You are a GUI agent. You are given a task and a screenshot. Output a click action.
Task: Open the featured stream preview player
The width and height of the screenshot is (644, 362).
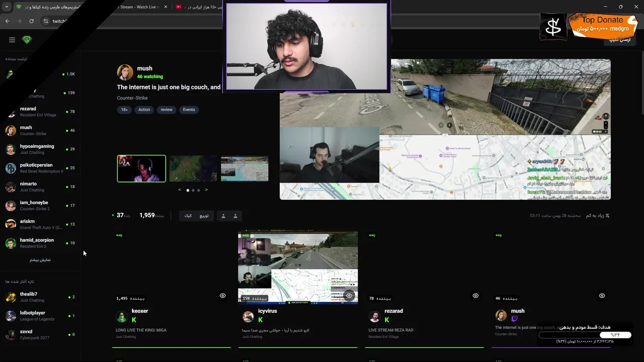(x=445, y=129)
